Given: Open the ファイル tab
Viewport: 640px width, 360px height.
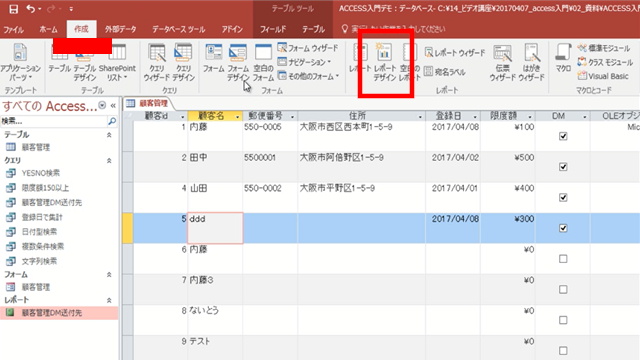Looking at the screenshot, I should [13, 29].
